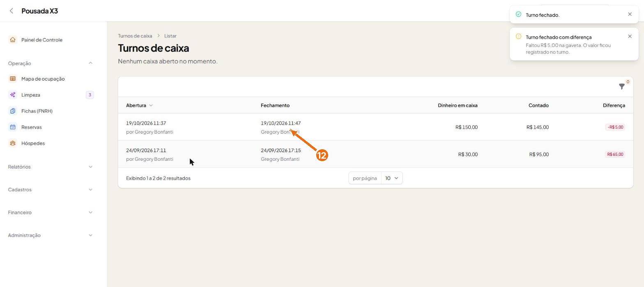Click the closing time 24/09/2026 17:15
Viewport: 644px width, 287px height.
tap(281, 150)
